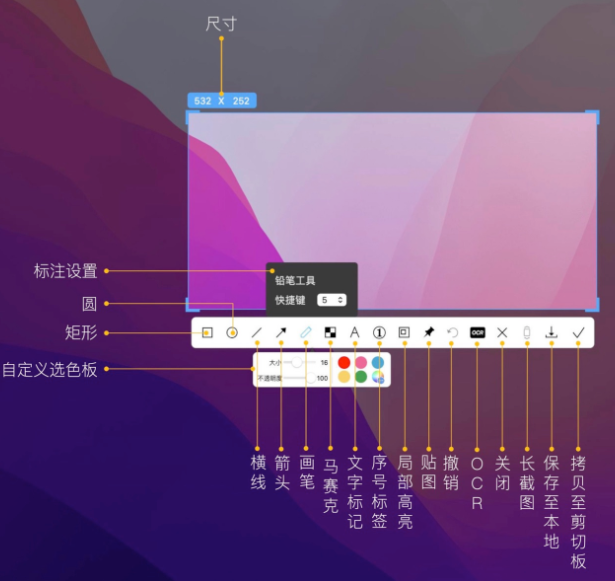Confirm with the checkmark to copy

pyautogui.click(x=578, y=333)
